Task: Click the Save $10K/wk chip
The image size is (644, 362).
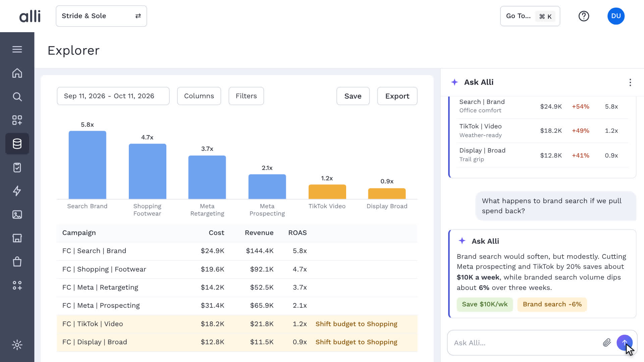Action: pos(485,304)
